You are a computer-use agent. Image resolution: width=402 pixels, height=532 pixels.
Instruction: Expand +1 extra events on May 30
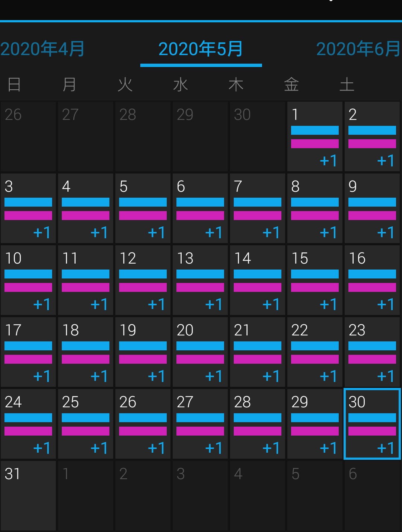pyautogui.click(x=386, y=448)
